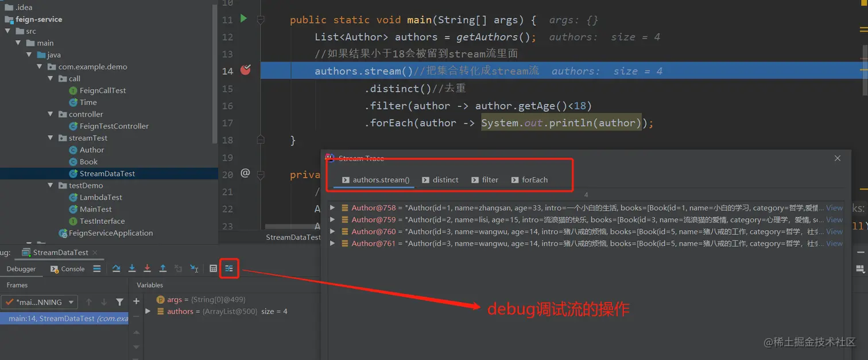Add a new watch with plus icon

click(136, 301)
